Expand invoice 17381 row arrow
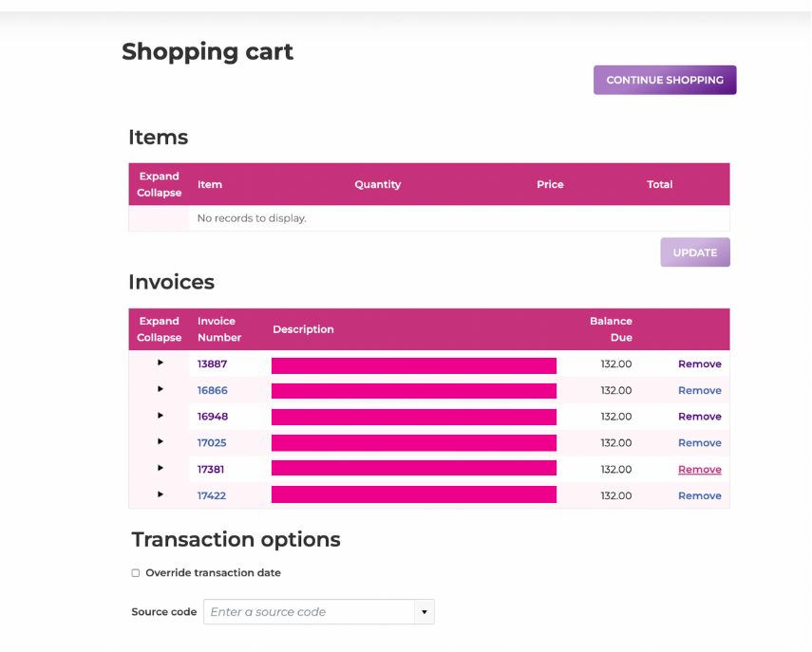 (160, 468)
